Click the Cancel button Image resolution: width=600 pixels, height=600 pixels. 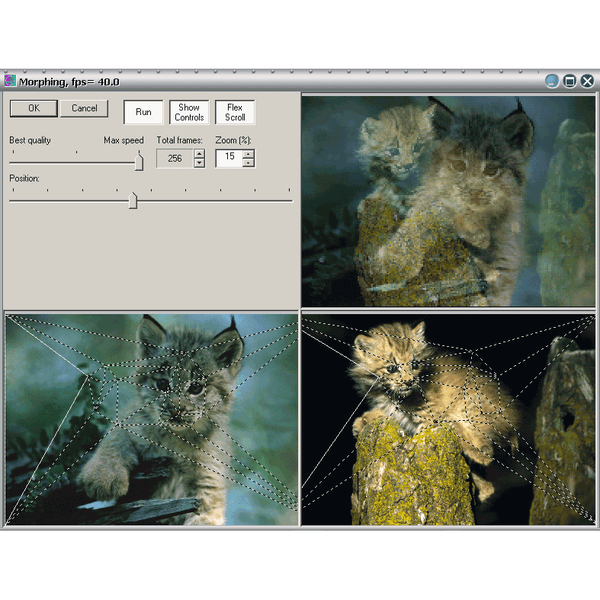click(x=84, y=108)
